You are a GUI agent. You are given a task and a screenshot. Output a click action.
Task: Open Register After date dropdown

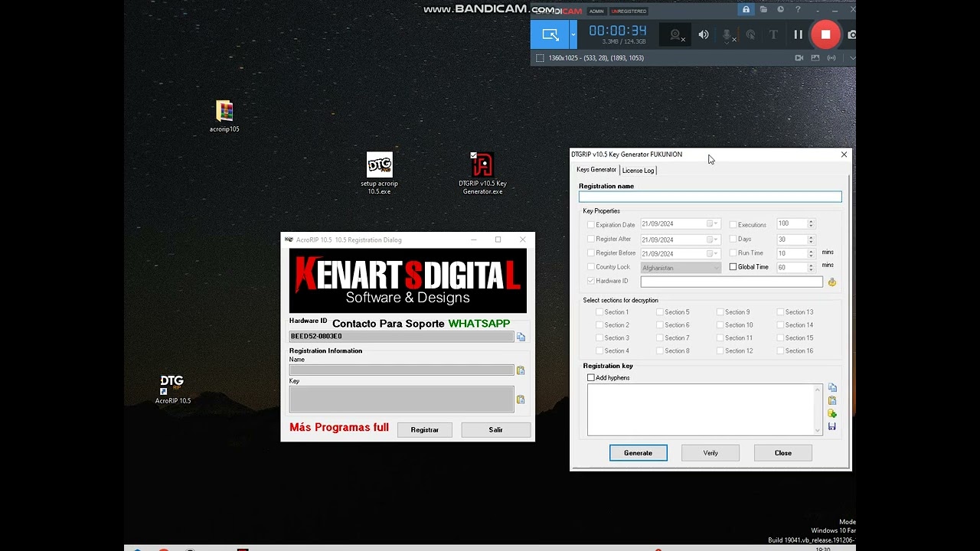(713, 239)
